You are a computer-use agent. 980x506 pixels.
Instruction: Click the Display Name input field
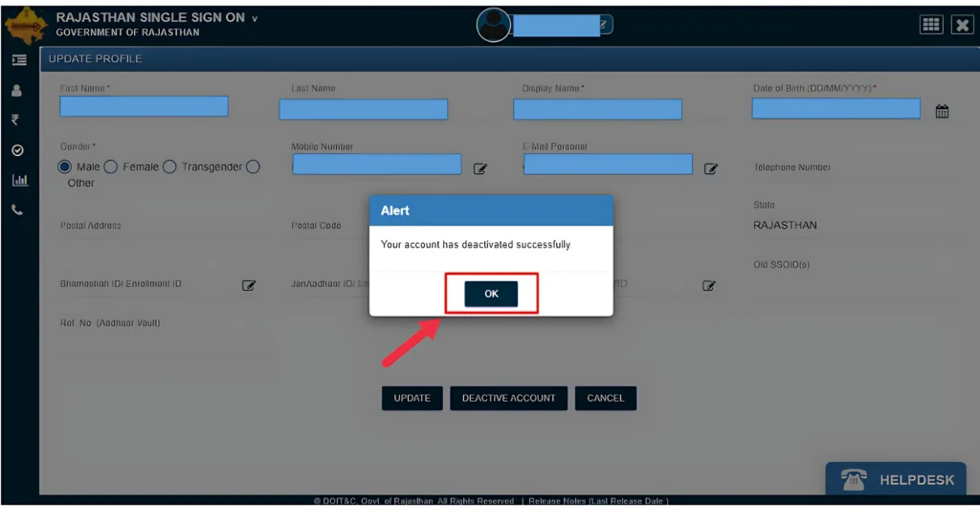pyautogui.click(x=597, y=109)
